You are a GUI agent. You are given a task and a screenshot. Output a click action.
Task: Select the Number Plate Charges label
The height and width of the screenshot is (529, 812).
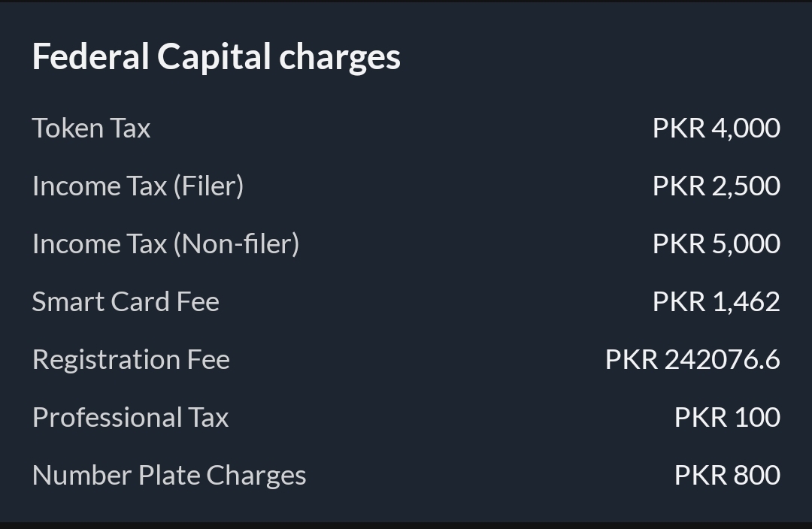click(169, 476)
